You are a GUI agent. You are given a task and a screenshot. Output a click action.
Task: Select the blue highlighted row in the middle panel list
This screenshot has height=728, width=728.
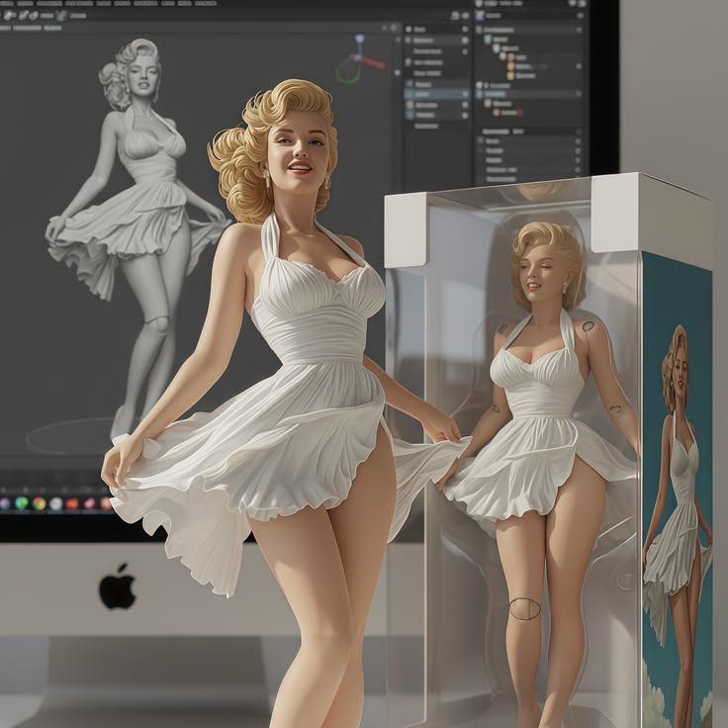437,94
